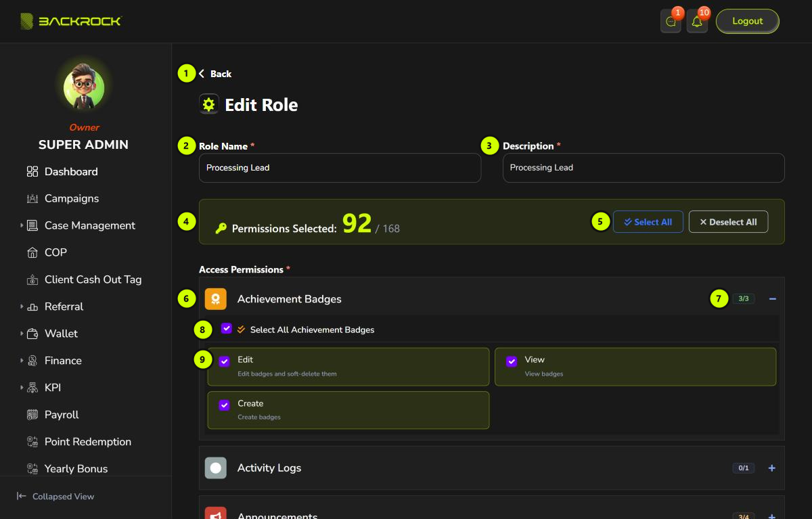
Task: Expand the Referral submenu arrow
Action: (22, 307)
